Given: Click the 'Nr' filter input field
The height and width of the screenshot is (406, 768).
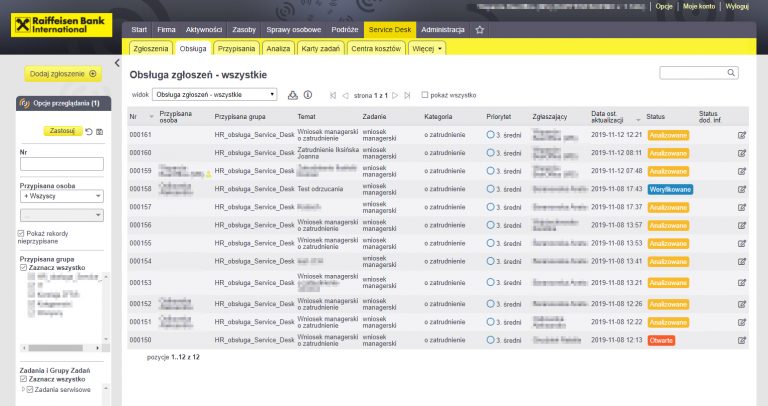Looking at the screenshot, I should point(62,164).
